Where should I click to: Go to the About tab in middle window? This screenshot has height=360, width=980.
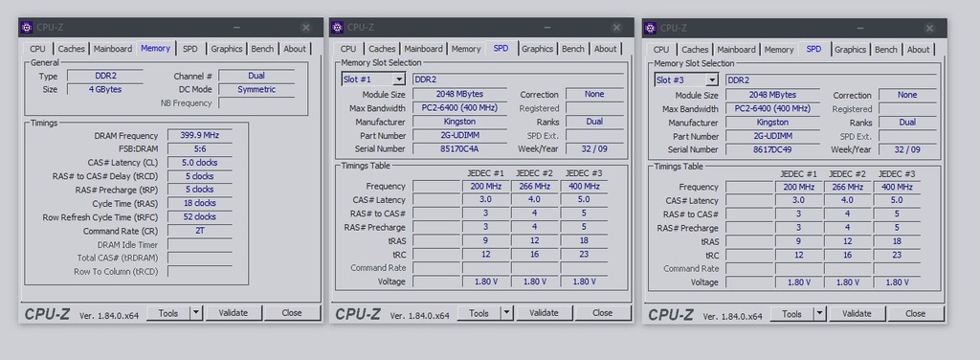point(605,49)
